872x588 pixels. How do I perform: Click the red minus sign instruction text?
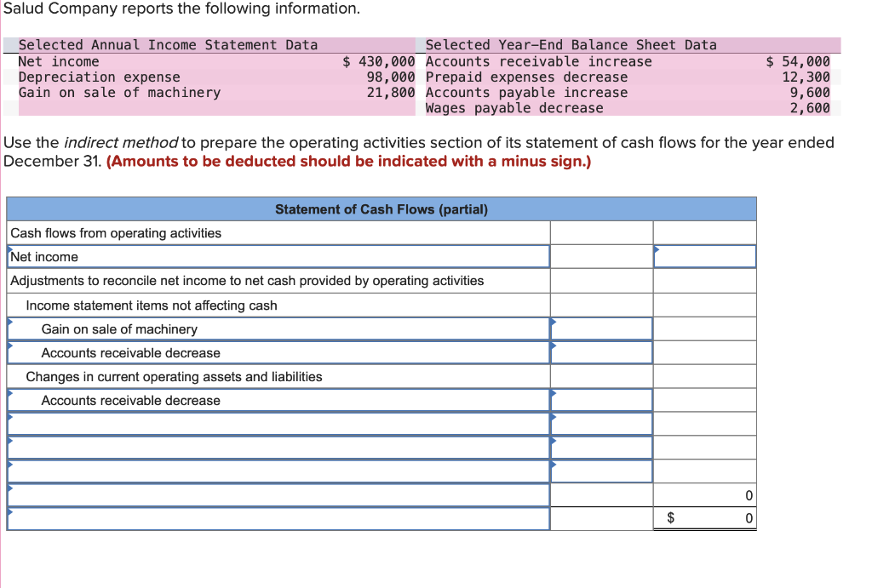pos(348,161)
